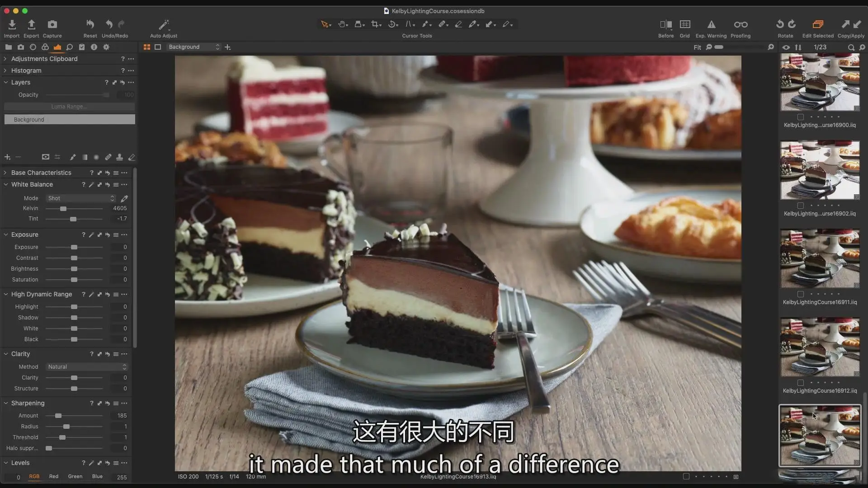Toggle Proofing glasses icon
The width and height of the screenshot is (868, 488).
tap(741, 24)
